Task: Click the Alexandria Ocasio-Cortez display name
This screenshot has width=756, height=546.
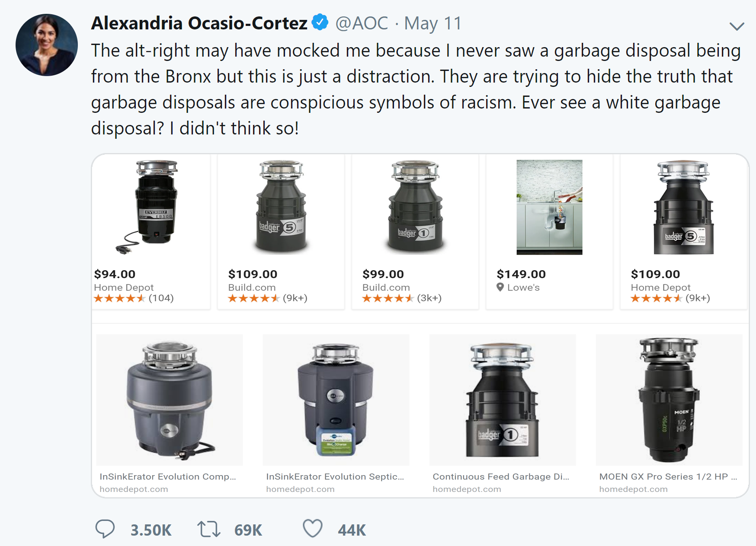Action: click(x=199, y=23)
